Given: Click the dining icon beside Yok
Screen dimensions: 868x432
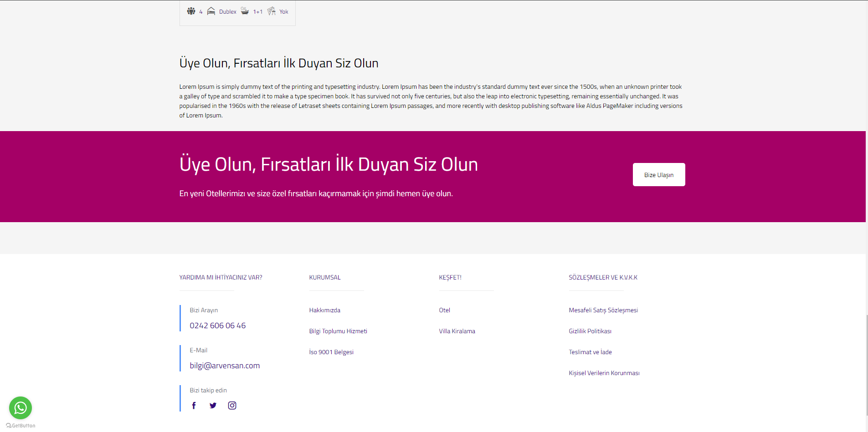Looking at the screenshot, I should click(272, 11).
